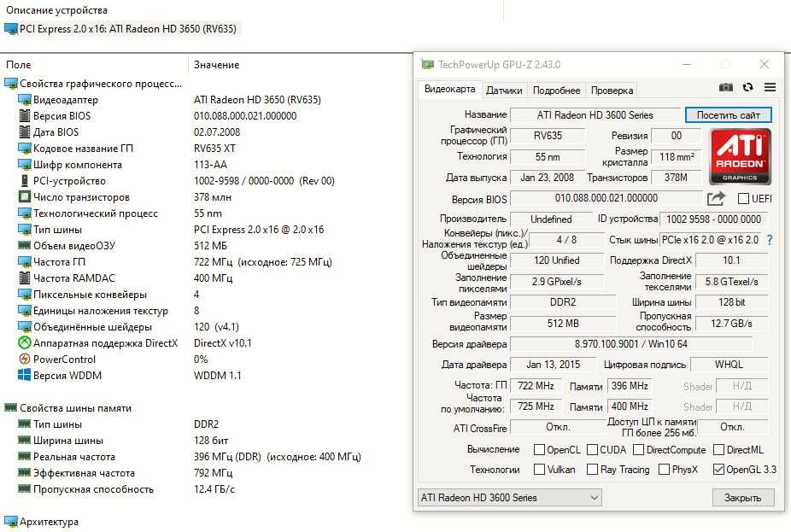The image size is (791, 532).
Task: Select the Реальная частота row
Action: [74, 456]
